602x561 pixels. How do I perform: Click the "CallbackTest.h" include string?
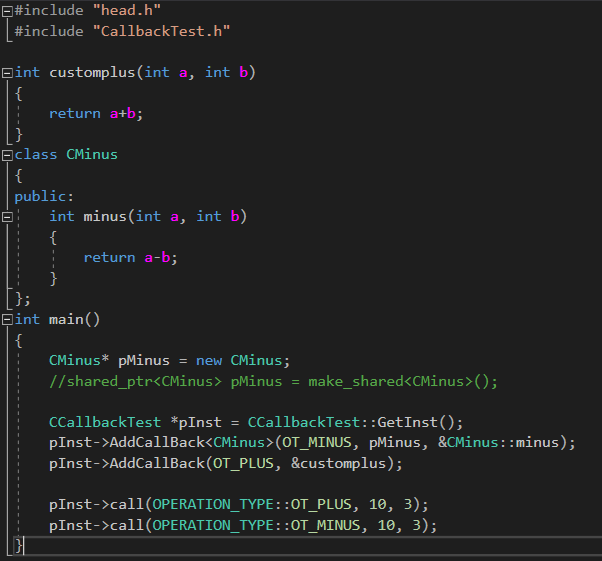tap(161, 31)
